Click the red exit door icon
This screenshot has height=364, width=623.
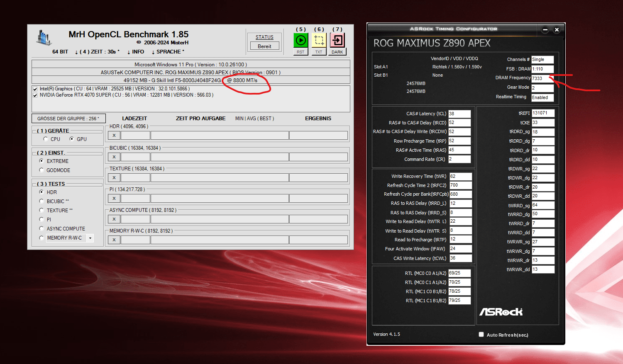click(337, 40)
